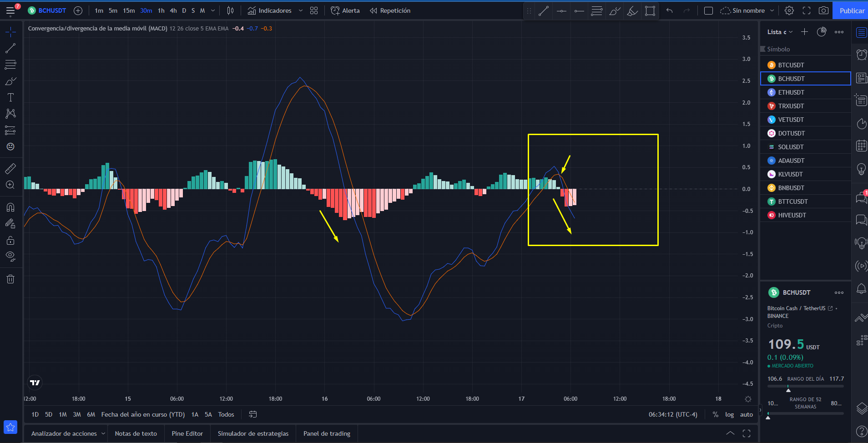868x443 pixels.
Task: Select BTCUSDT in the watchlist
Action: click(805, 65)
